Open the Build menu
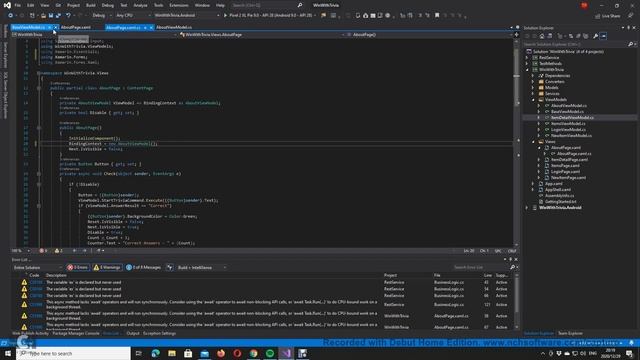The height and width of the screenshot is (360, 640). pos(91,5)
